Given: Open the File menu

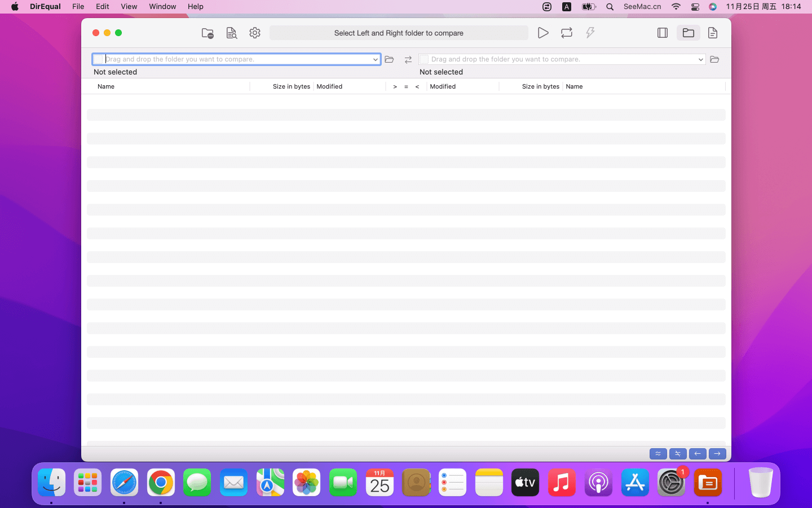Looking at the screenshot, I should click(78, 7).
